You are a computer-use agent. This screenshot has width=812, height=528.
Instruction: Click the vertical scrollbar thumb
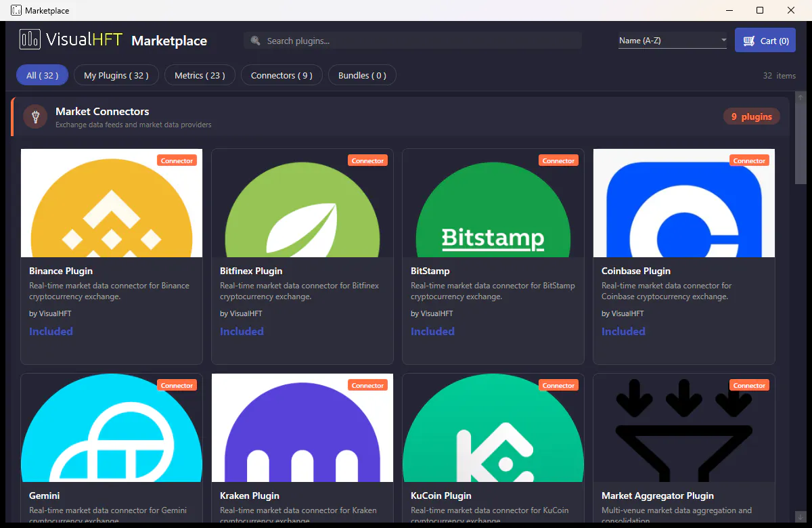(800, 142)
